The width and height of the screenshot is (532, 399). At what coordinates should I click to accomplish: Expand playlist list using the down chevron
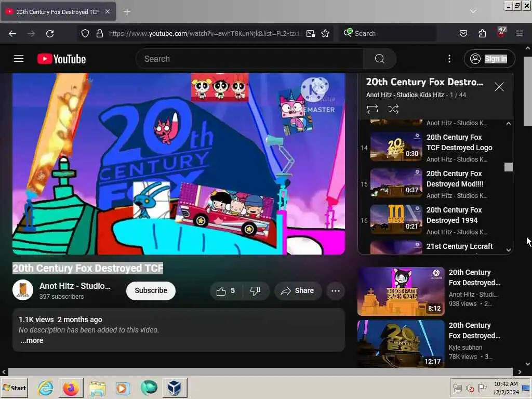508,250
